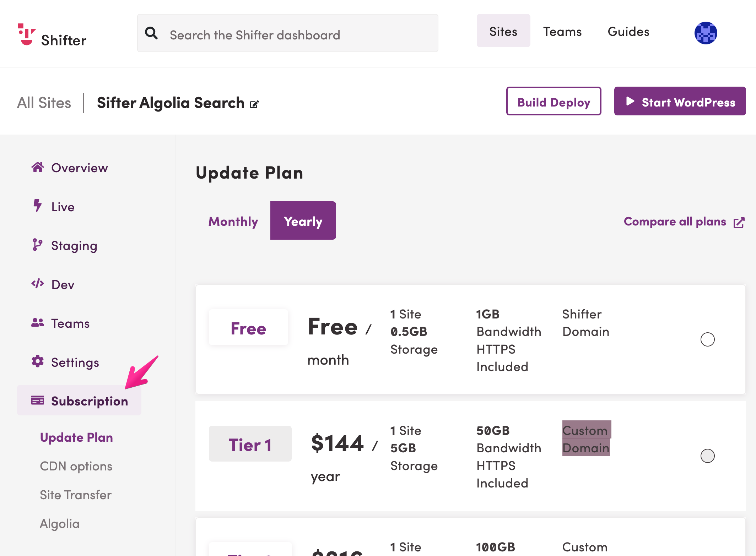Screen dimensions: 756x556
Task: Collapse the Subscription sidebar section
Action: pyautogui.click(x=79, y=400)
